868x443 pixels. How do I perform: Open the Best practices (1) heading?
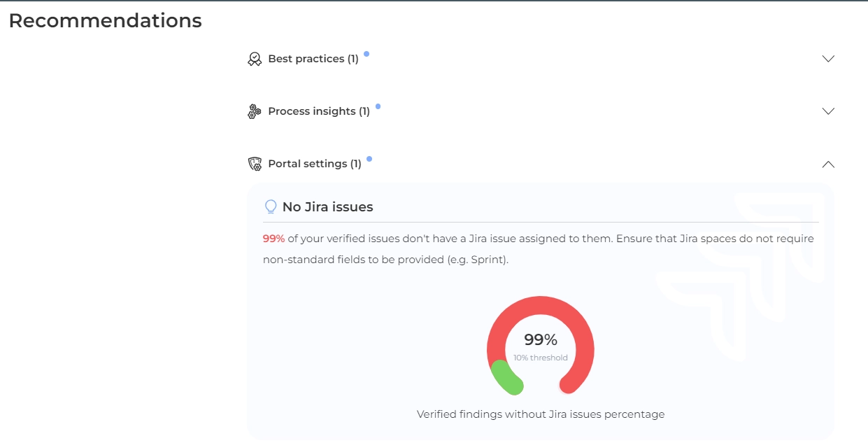tap(313, 59)
